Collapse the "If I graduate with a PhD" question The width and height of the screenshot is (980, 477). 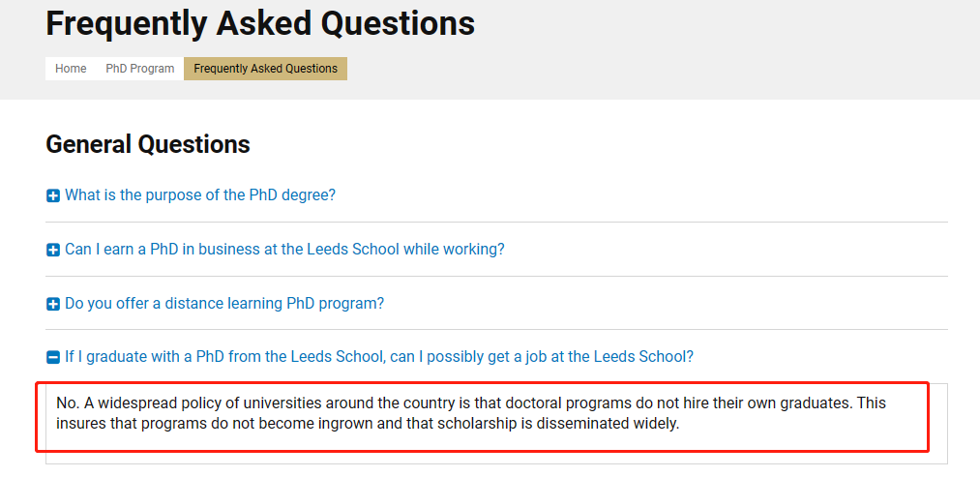(x=379, y=357)
